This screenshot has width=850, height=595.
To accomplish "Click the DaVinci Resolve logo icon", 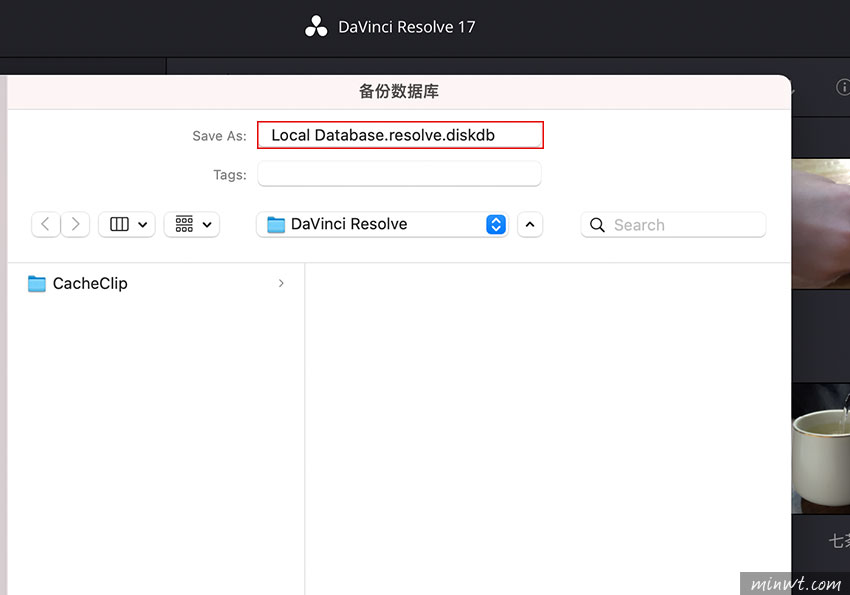I will (x=316, y=27).
